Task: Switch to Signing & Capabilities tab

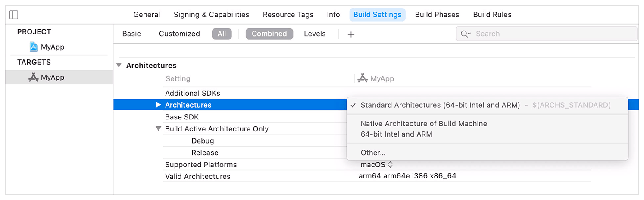Action: [211, 15]
